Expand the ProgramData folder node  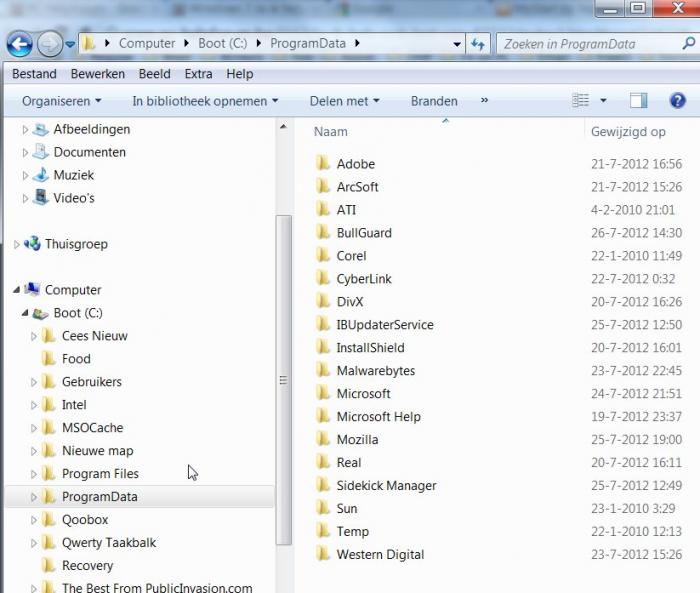point(33,497)
